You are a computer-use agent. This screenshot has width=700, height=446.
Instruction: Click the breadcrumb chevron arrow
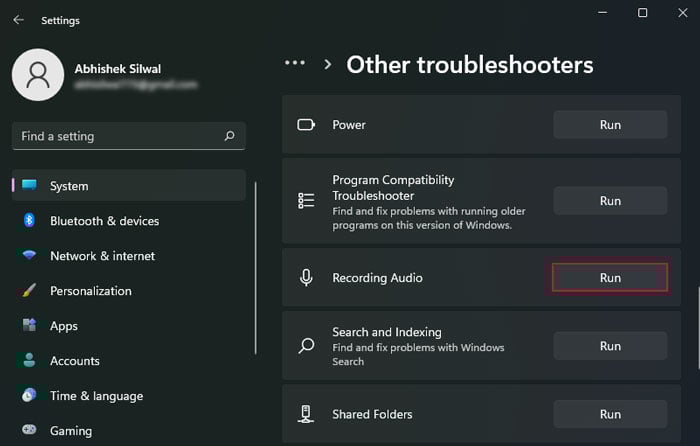pos(328,64)
